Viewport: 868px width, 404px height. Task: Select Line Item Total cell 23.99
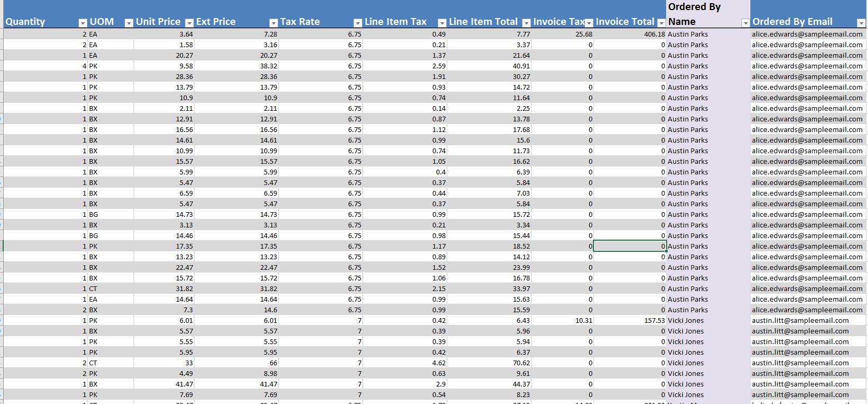[x=489, y=267]
